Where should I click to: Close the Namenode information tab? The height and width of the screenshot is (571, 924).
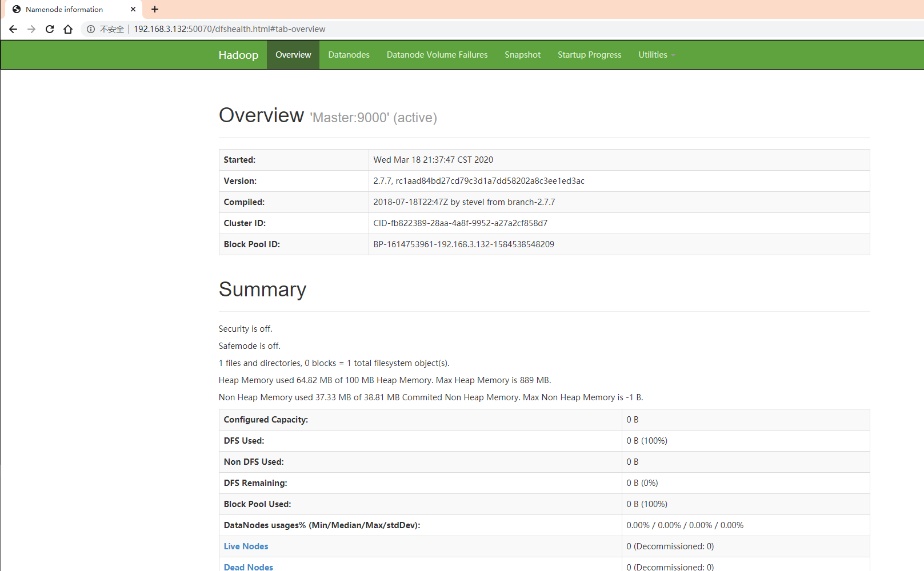(133, 9)
